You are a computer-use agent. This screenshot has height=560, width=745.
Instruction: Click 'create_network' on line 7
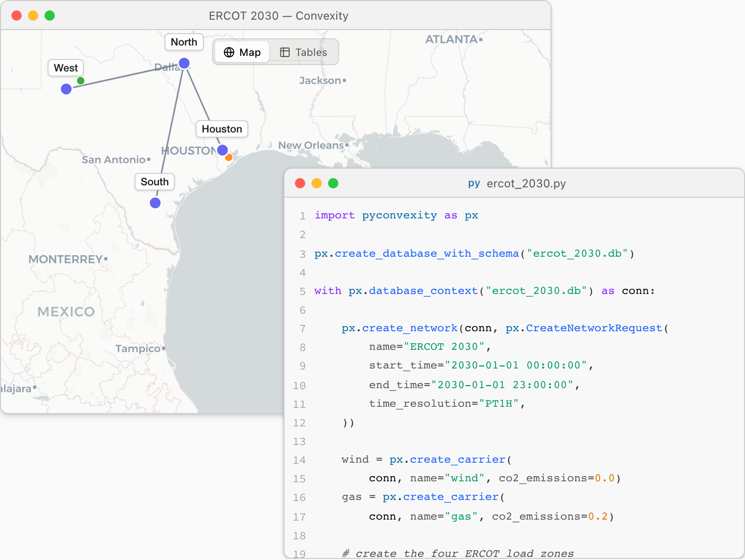coord(410,328)
